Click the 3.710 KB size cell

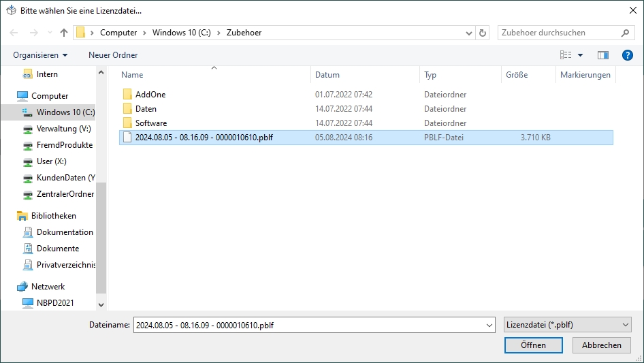point(536,138)
